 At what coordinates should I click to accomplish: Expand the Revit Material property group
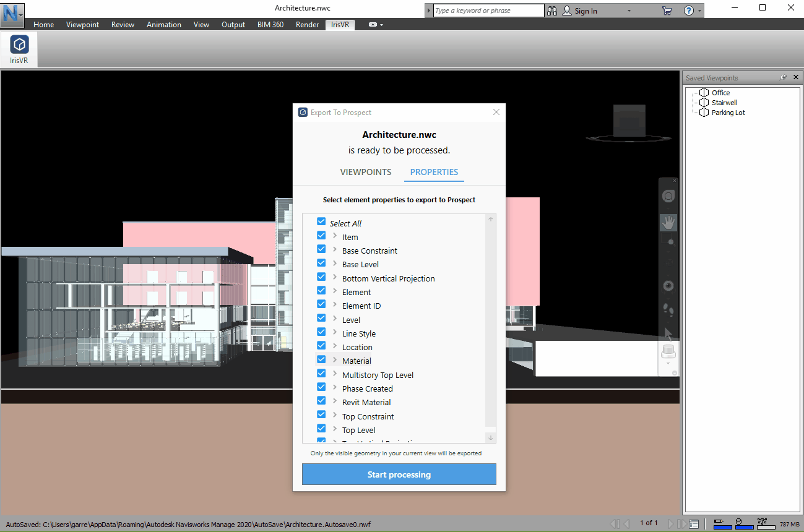point(335,401)
